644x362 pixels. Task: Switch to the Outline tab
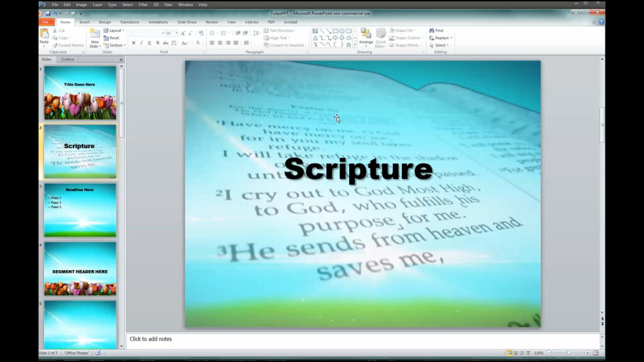(69, 59)
